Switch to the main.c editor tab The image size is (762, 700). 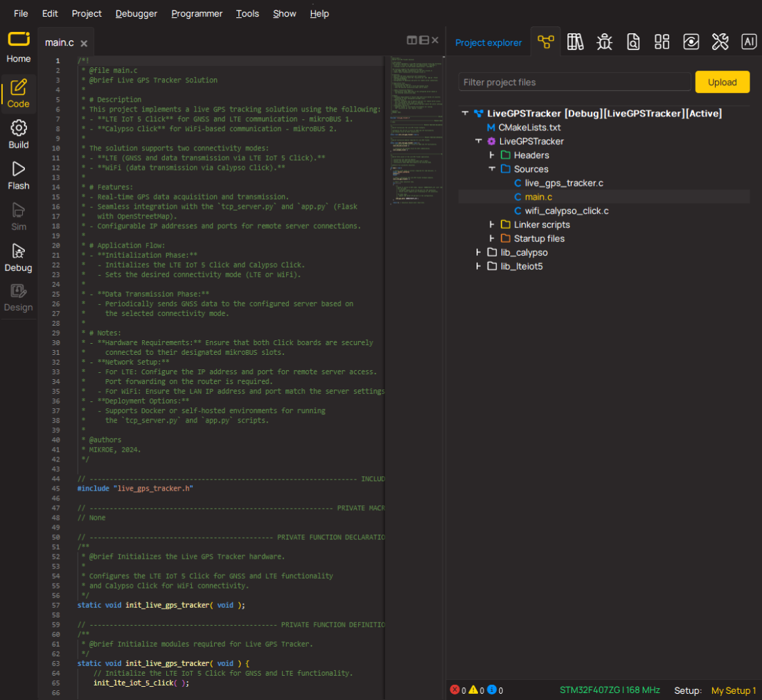60,43
